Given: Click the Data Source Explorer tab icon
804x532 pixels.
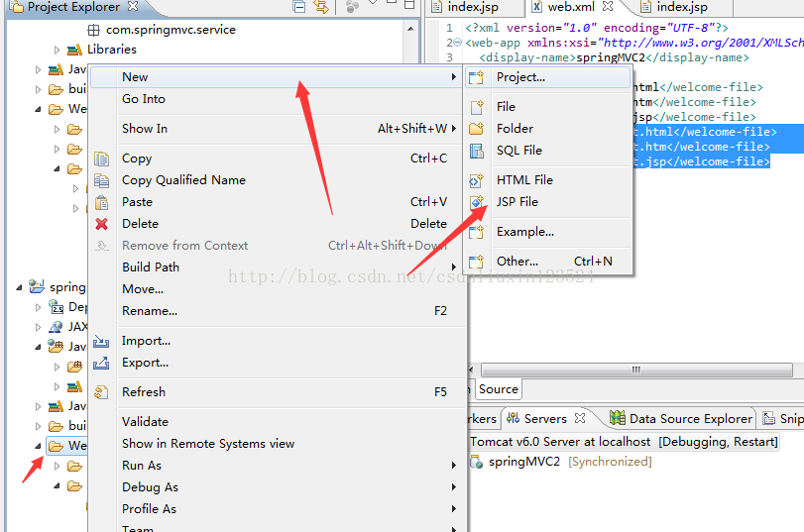Looking at the screenshot, I should click(x=618, y=418).
